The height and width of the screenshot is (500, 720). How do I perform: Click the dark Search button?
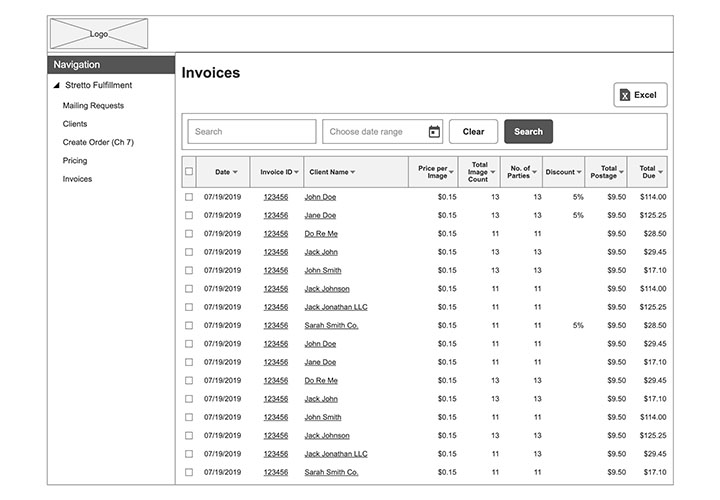[x=528, y=132]
